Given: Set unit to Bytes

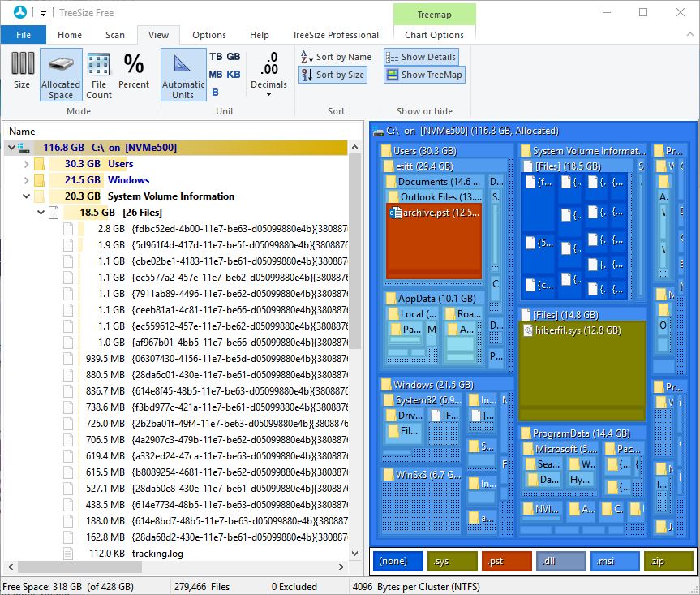Looking at the screenshot, I should tap(215, 92).
